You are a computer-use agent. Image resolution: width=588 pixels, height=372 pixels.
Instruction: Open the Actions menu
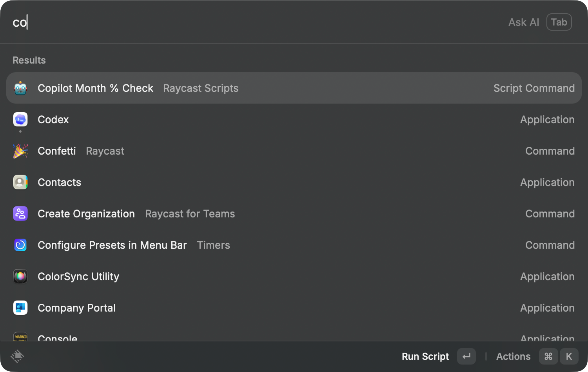(x=513, y=356)
